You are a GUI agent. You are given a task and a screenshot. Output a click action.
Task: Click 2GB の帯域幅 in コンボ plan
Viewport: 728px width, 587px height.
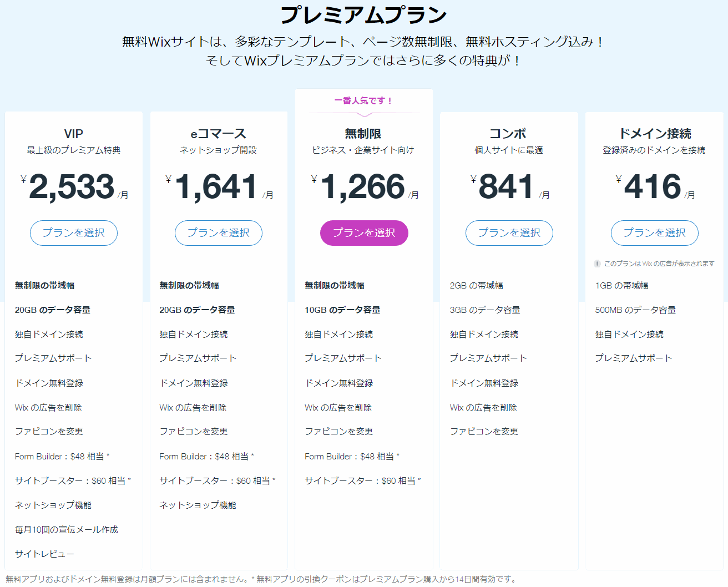click(x=477, y=286)
